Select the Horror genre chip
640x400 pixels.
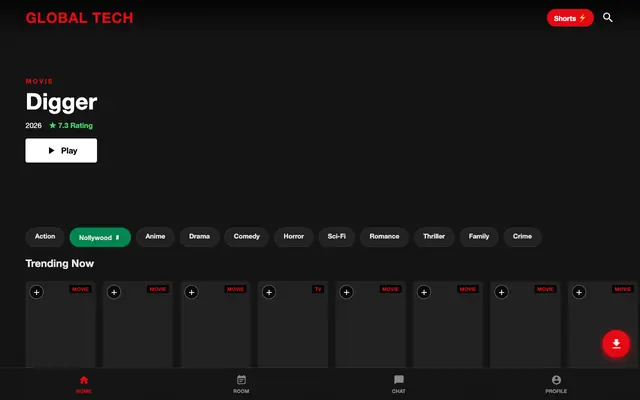(x=293, y=237)
